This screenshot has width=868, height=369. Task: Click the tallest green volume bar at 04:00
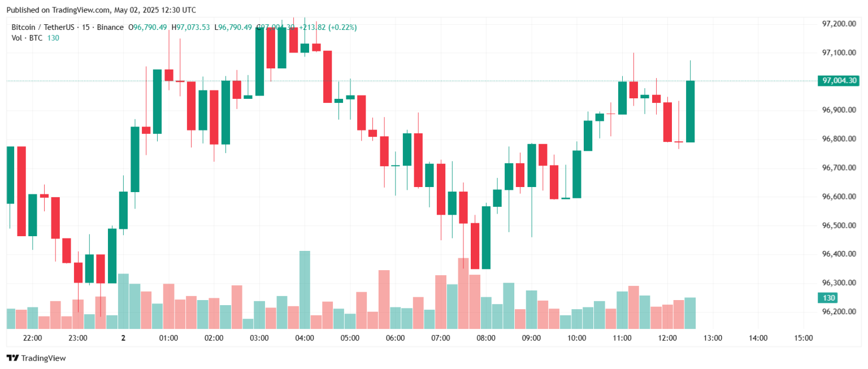coord(305,289)
